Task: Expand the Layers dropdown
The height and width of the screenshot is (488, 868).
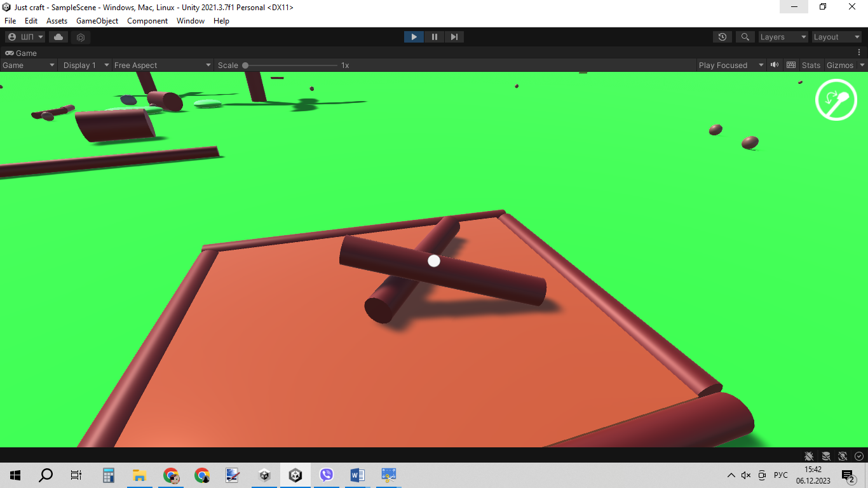Action: point(783,37)
